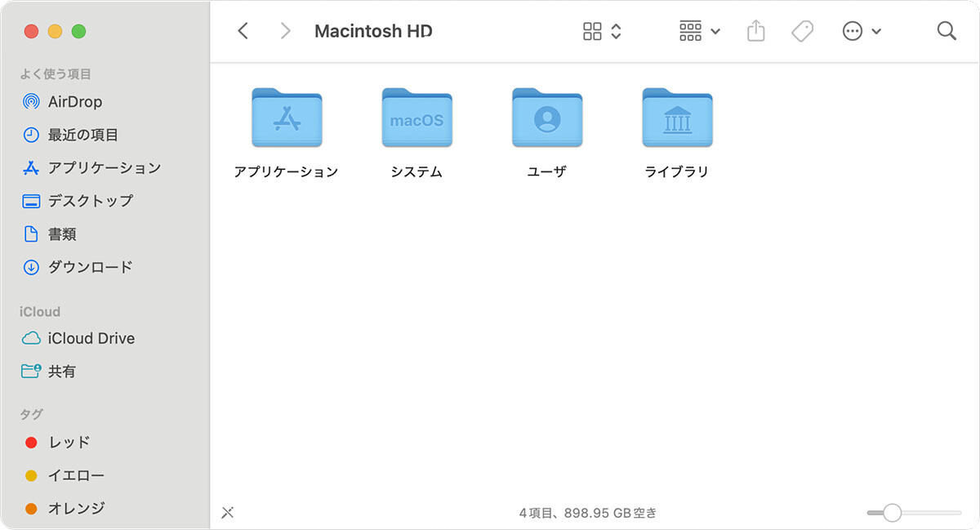980x530 pixels.
Task: Select the アプリケーション folder icon
Action: (x=286, y=118)
